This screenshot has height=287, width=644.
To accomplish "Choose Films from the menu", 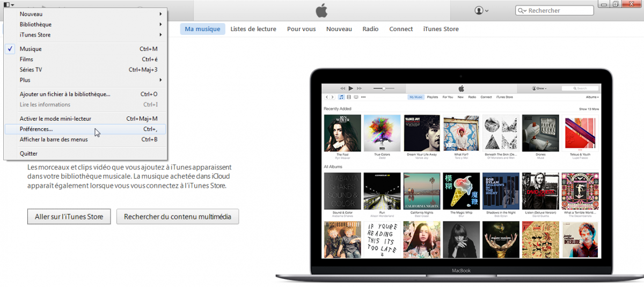I will point(85,60).
